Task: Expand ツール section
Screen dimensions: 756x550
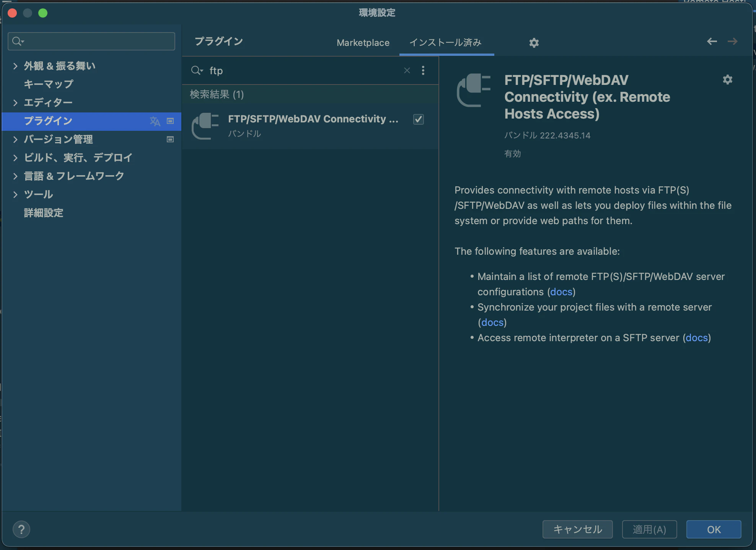Action: [15, 194]
